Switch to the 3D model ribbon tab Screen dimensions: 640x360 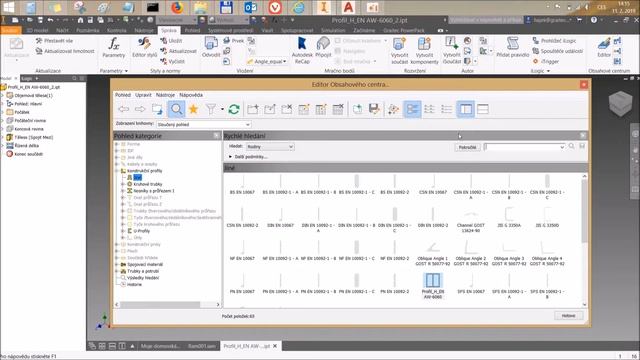coord(37,30)
